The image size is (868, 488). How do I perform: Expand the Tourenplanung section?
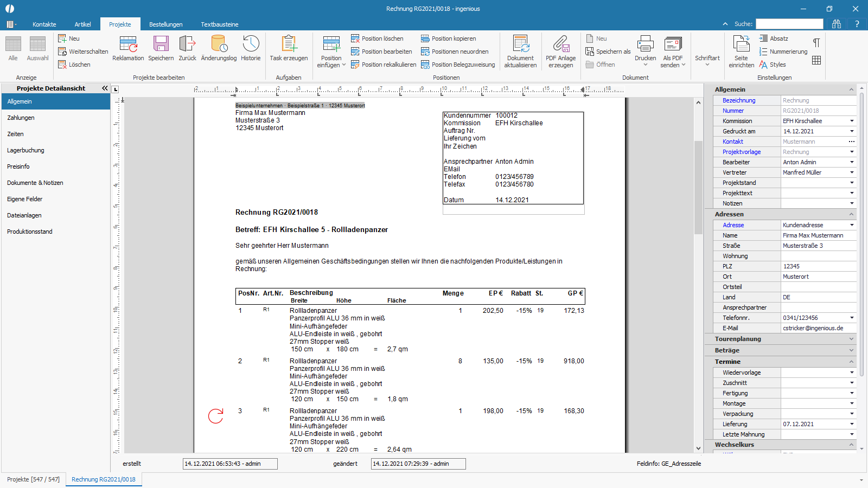[x=851, y=339]
